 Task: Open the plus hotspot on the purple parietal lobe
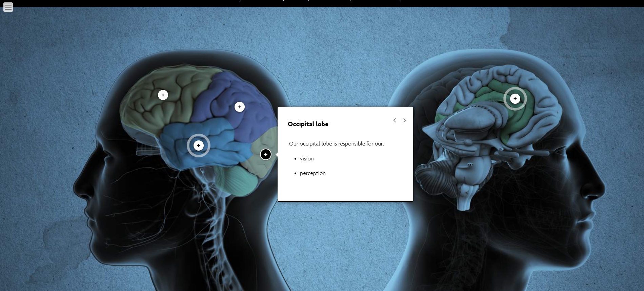240,107
